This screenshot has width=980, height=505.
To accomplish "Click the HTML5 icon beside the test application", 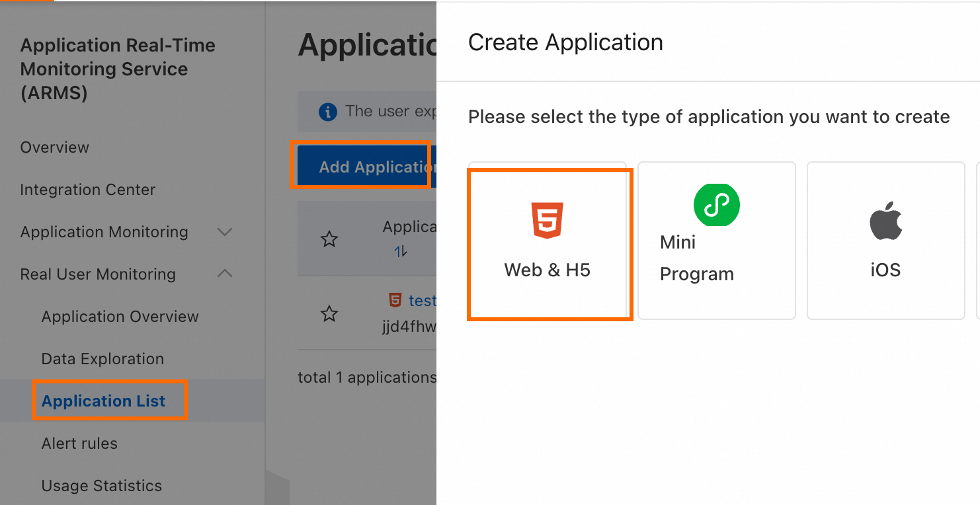I will tap(395, 299).
